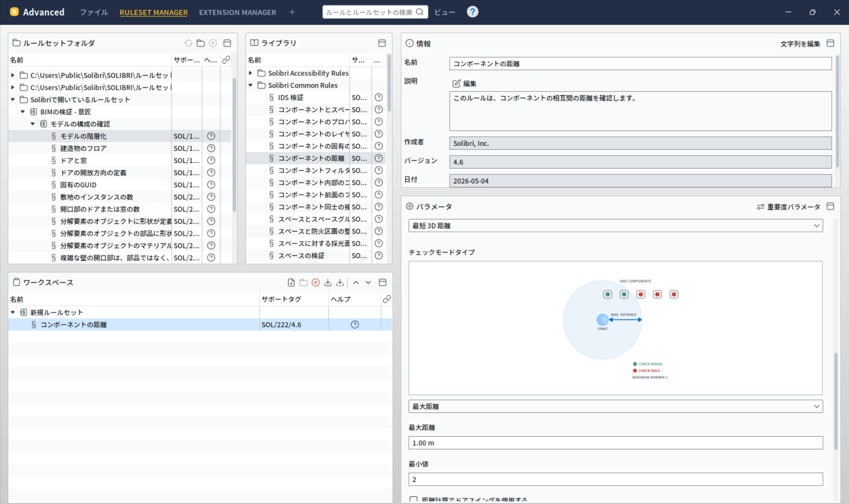Screen dimensions: 849x504
Task: Open help for ドアと窓 rule
Action: pos(211,160)
